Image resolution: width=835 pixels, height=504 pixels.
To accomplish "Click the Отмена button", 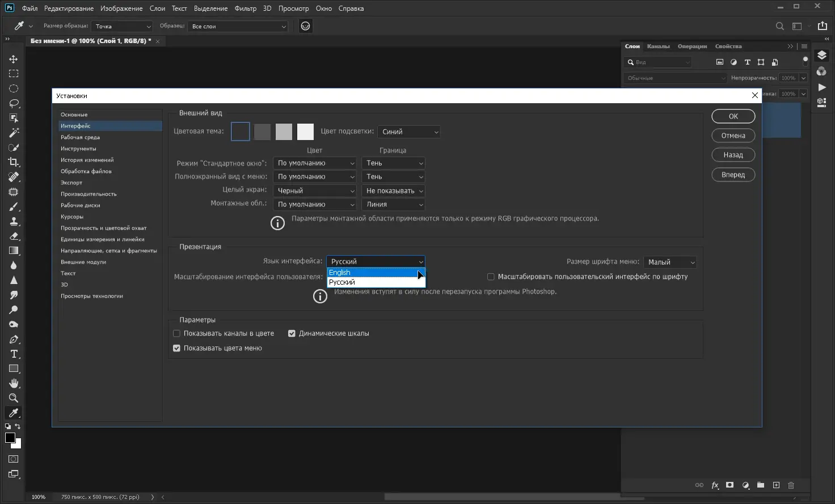I will click(x=733, y=135).
